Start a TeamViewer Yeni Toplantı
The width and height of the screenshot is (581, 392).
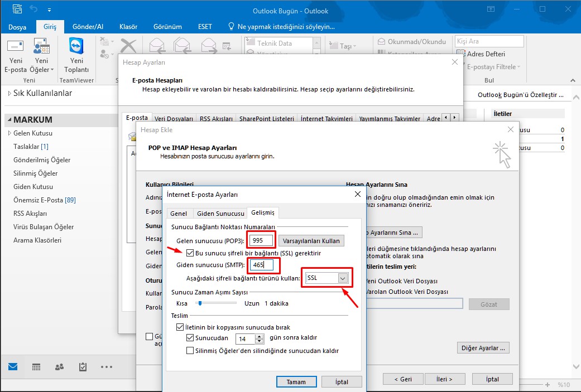pyautogui.click(x=76, y=46)
